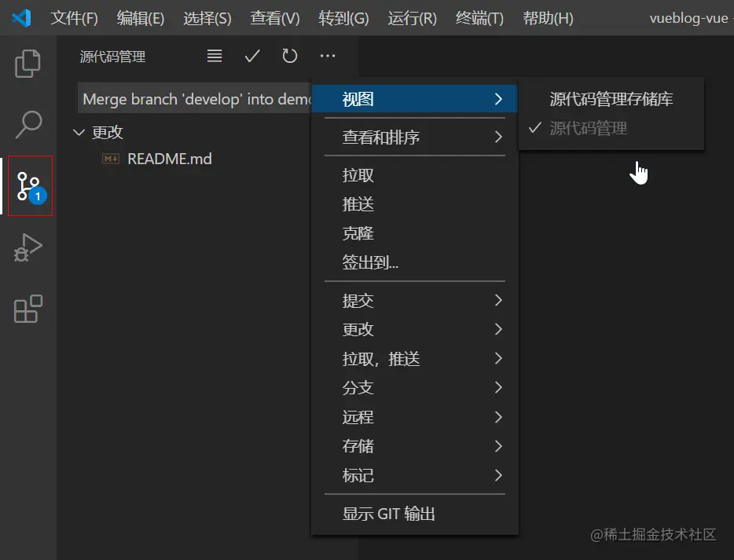Open the 转到(G) menu

click(x=343, y=18)
